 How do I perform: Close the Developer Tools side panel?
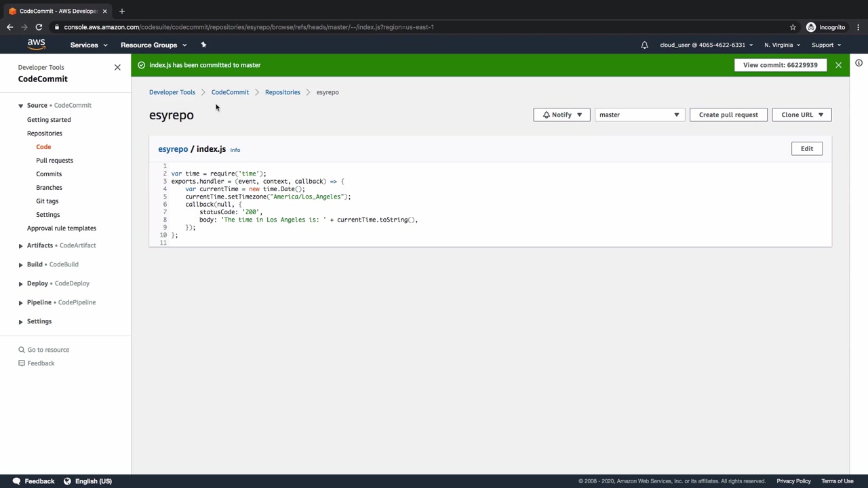pyautogui.click(x=117, y=67)
